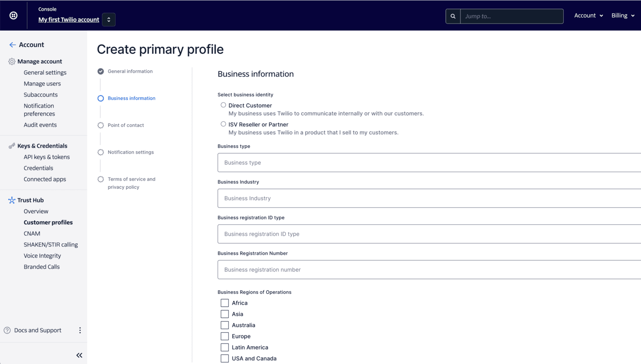
Task: Click the Manage account gear icon
Action: click(10, 61)
